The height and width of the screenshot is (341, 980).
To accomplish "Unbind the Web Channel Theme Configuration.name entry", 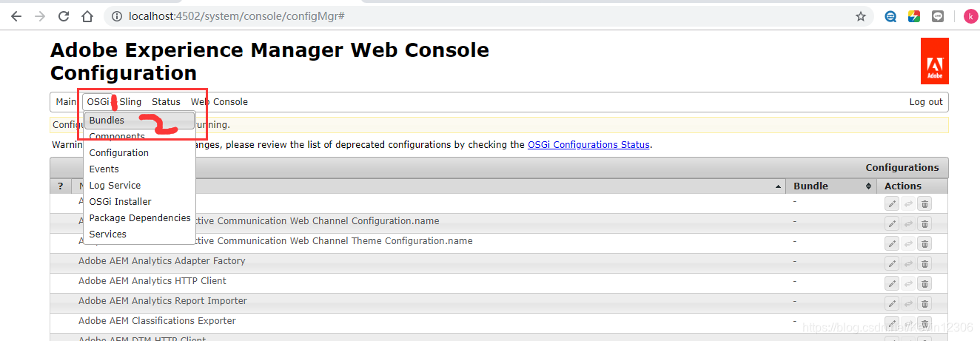I will click(x=908, y=243).
